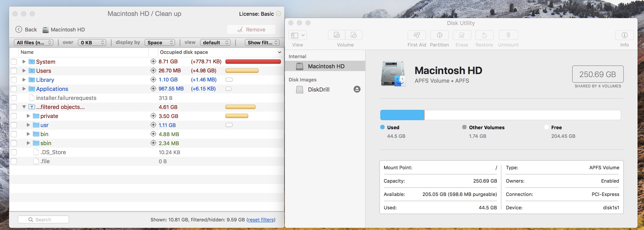Viewport: 644px width, 230px height.
Task: Open the display by Space dropdown
Action: [160, 42]
